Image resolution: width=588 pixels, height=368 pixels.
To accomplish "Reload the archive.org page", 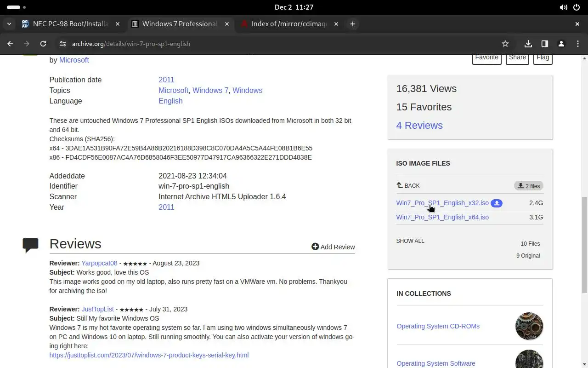I will pyautogui.click(x=43, y=44).
